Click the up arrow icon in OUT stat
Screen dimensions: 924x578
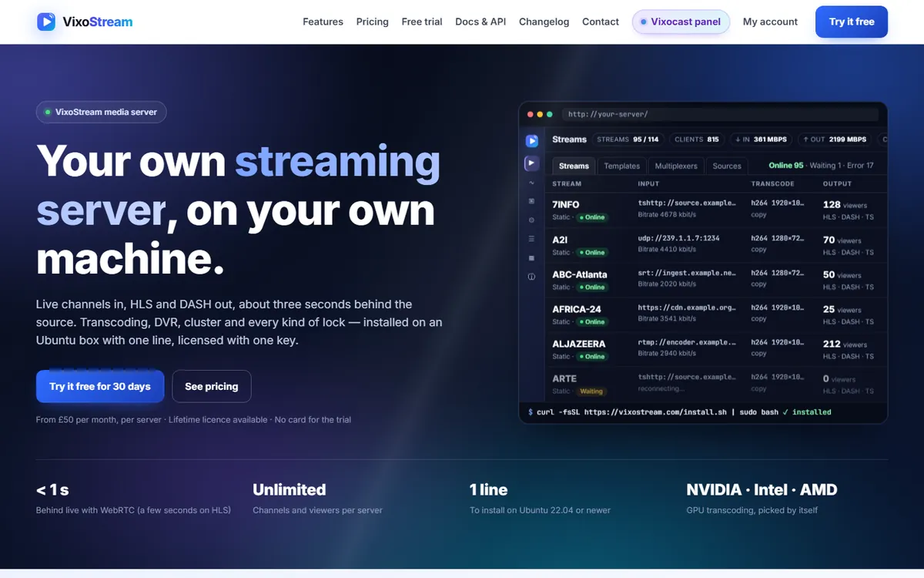[805, 139]
